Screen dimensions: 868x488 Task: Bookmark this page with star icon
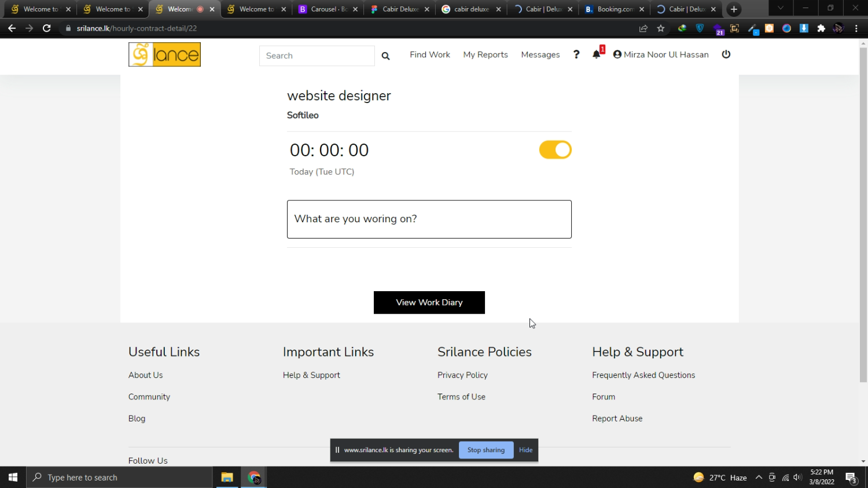click(661, 28)
